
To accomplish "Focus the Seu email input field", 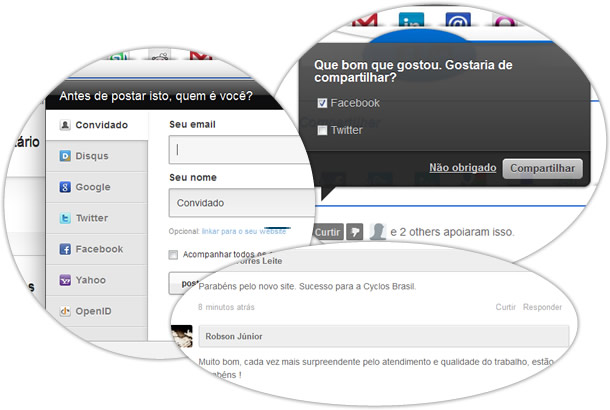I will tap(241, 150).
